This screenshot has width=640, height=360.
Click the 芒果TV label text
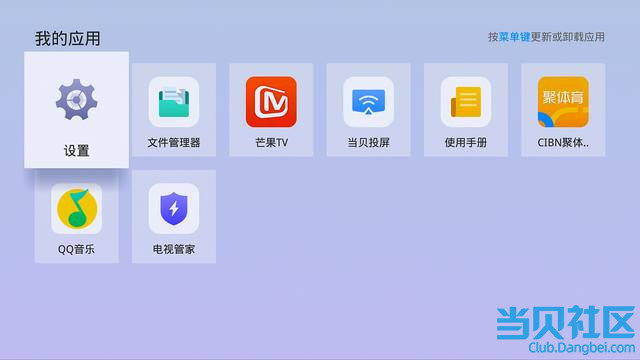coord(271,142)
